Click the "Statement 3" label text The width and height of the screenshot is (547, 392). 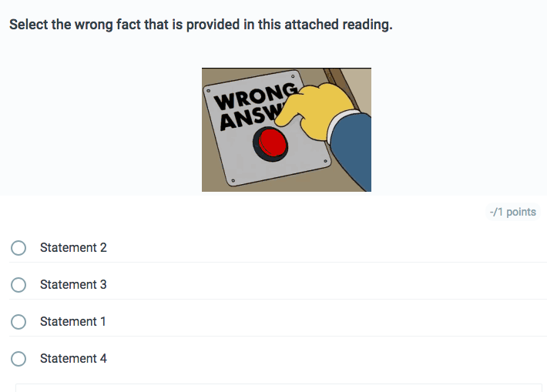(x=73, y=285)
